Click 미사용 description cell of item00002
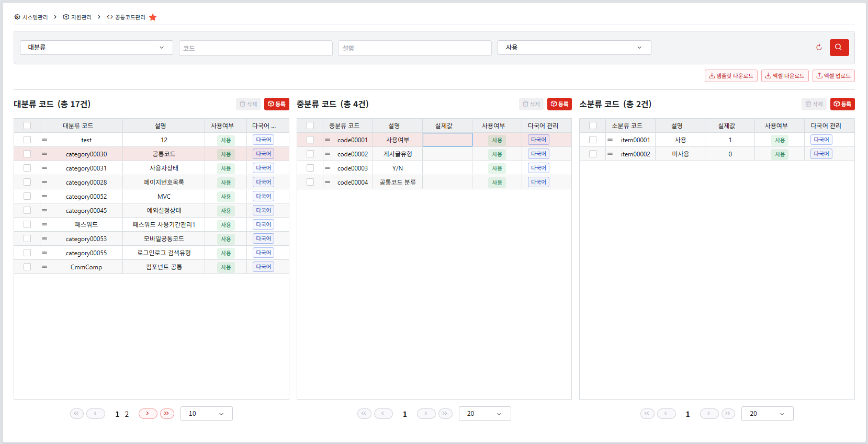Viewport: 868px width, 444px height. (680, 154)
